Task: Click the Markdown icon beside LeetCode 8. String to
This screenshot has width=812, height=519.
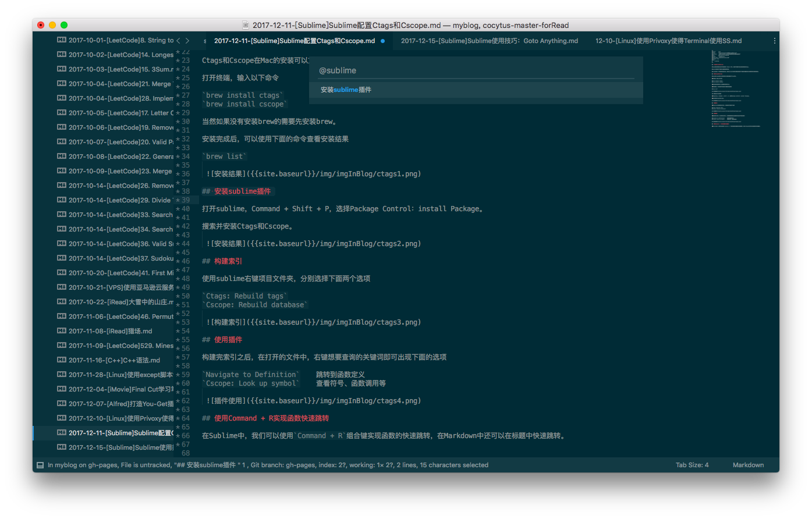Action: 61,40
